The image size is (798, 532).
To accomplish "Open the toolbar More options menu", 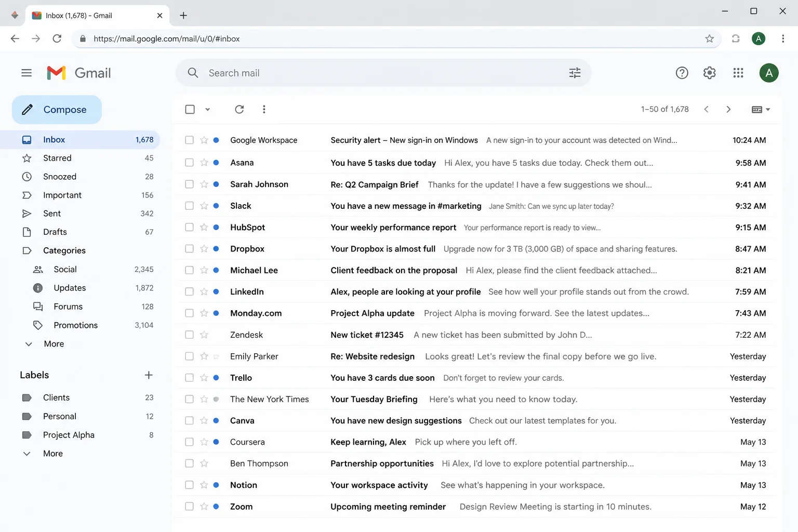I will [264, 109].
